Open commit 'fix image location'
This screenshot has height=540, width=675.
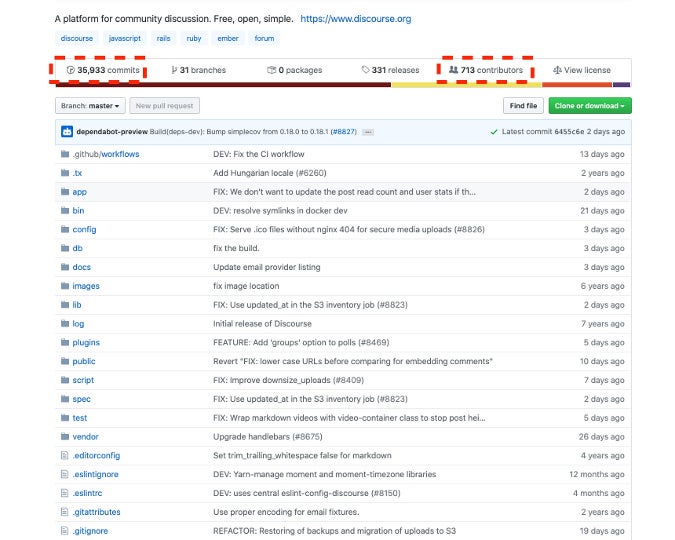246,286
